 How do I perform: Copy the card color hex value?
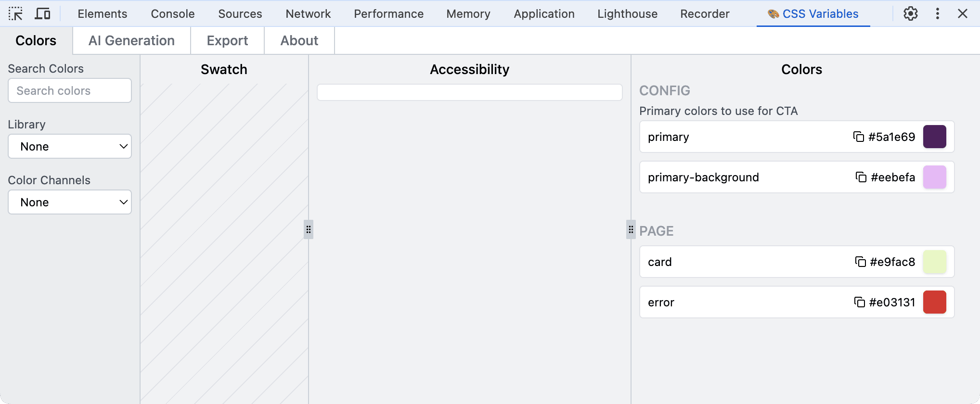click(x=860, y=262)
